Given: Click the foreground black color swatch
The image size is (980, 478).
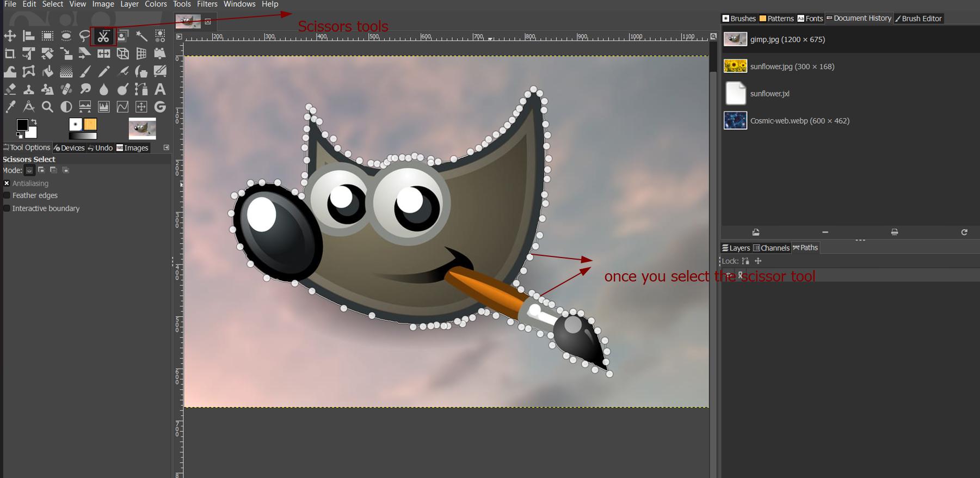Looking at the screenshot, I should coord(22,125).
